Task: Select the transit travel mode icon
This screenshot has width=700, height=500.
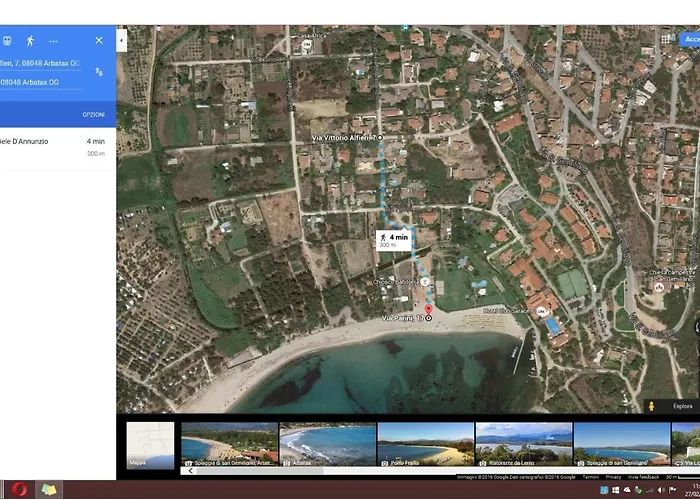Action: coord(6,41)
